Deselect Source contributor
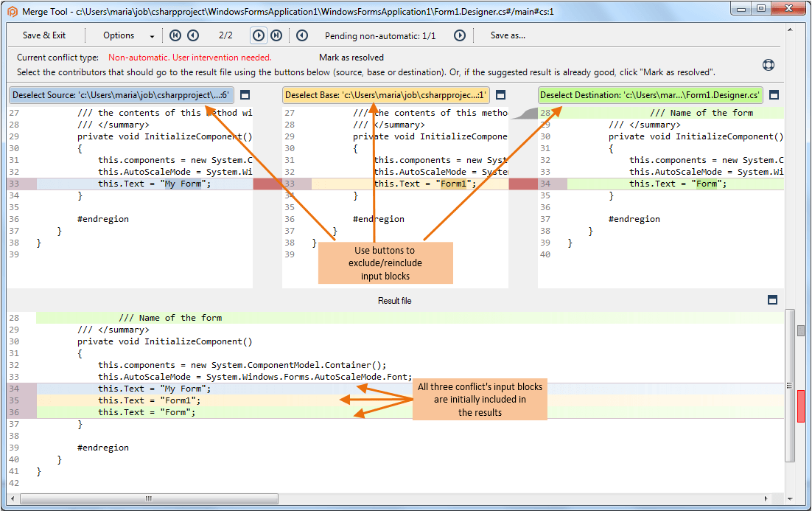This screenshot has height=511, width=812. (x=121, y=95)
